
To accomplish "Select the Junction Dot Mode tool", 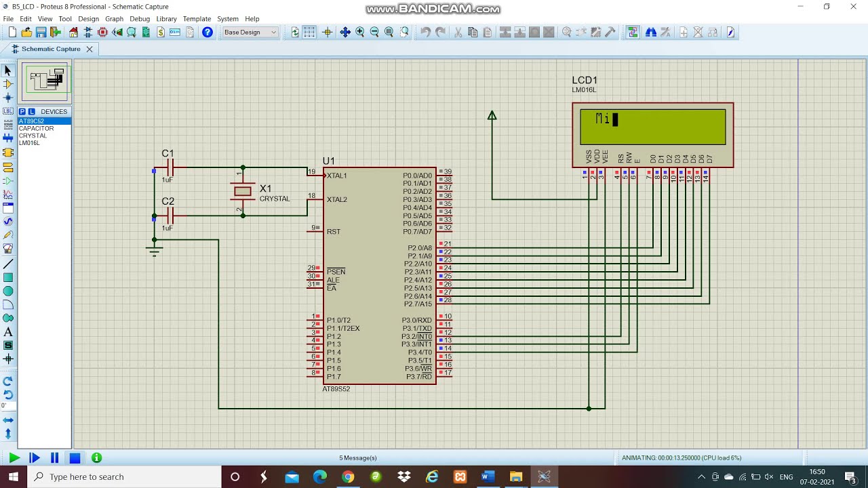I will (x=8, y=98).
